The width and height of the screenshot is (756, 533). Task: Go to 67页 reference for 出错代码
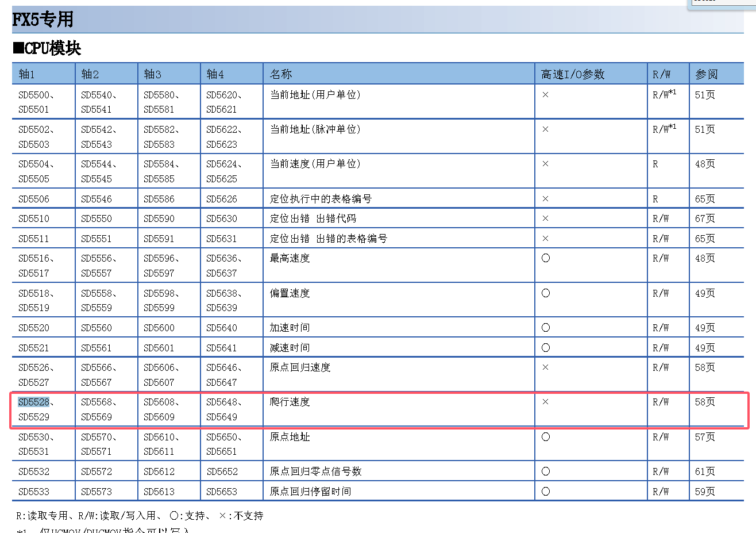point(705,218)
